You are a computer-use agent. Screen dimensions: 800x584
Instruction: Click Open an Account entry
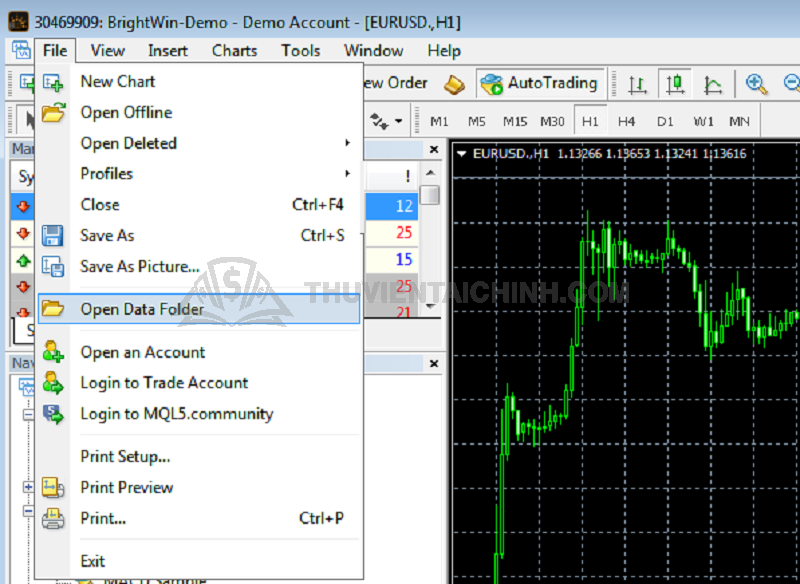click(199, 352)
